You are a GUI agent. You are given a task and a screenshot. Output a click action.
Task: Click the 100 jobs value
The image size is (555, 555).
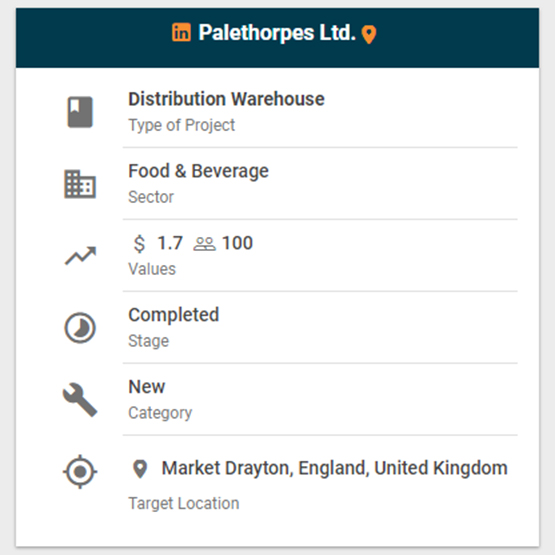tap(237, 243)
